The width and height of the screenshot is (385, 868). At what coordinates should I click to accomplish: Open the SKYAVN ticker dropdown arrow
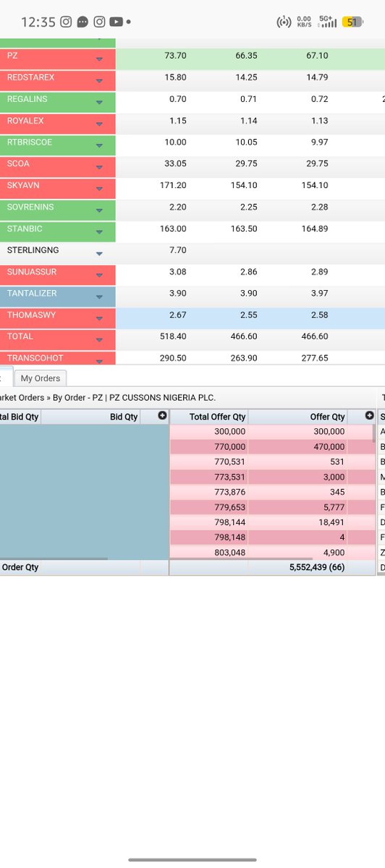[x=99, y=190]
